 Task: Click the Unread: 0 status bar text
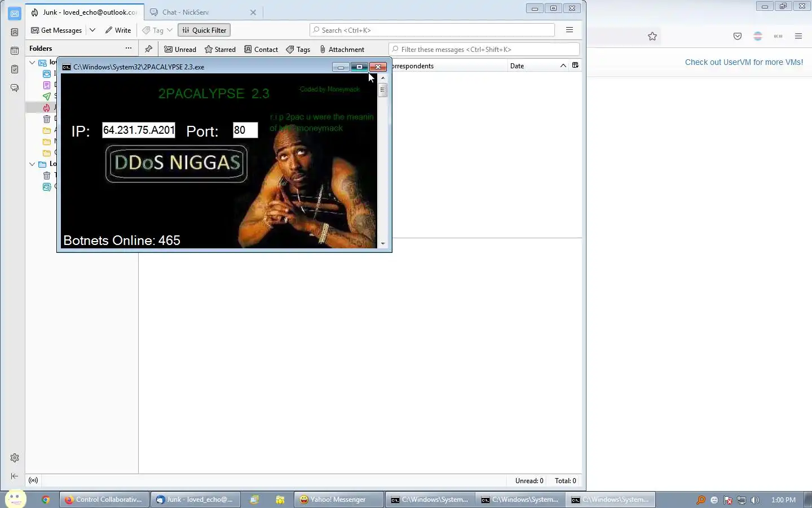point(529,481)
